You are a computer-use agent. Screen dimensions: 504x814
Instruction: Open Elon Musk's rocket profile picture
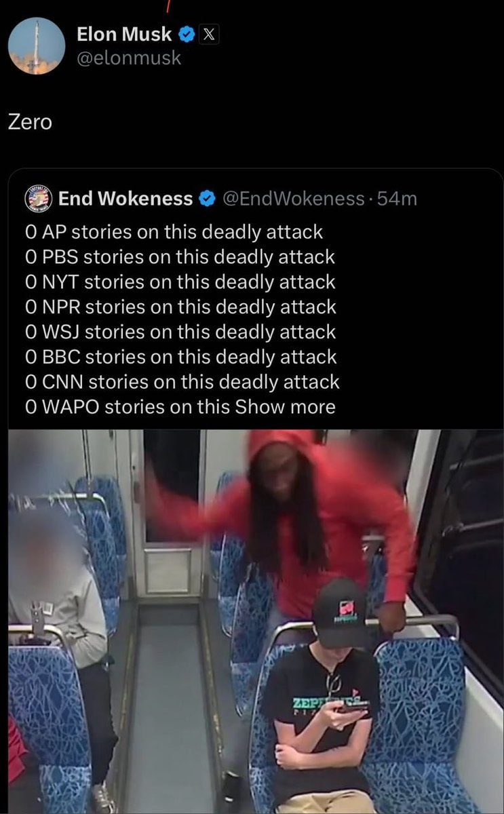click(37, 46)
